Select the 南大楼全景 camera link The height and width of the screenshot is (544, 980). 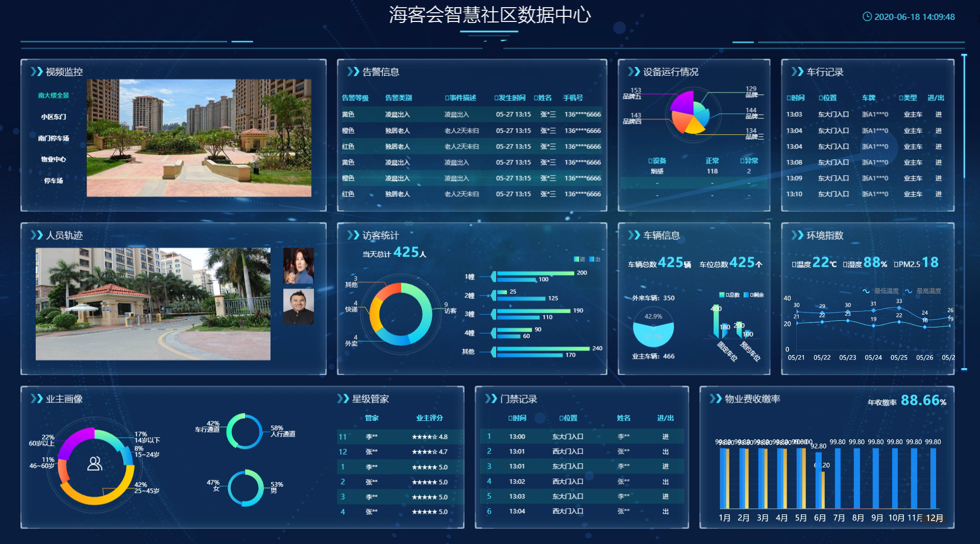click(x=54, y=95)
